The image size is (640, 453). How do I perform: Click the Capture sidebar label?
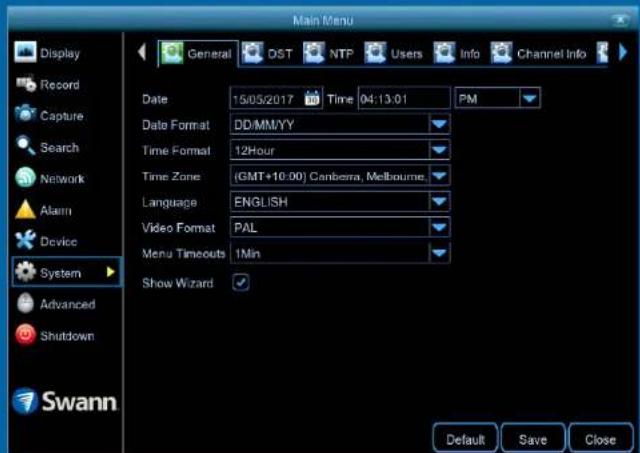(62, 115)
